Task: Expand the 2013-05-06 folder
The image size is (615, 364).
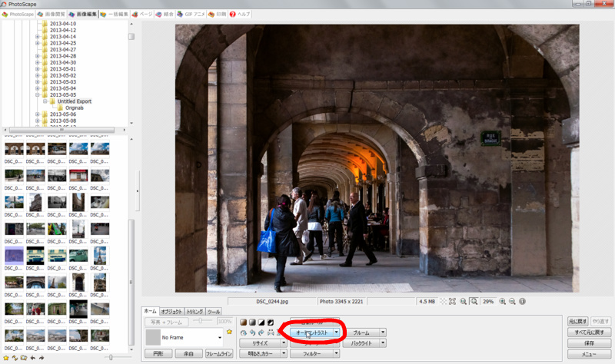Action: 38,114
